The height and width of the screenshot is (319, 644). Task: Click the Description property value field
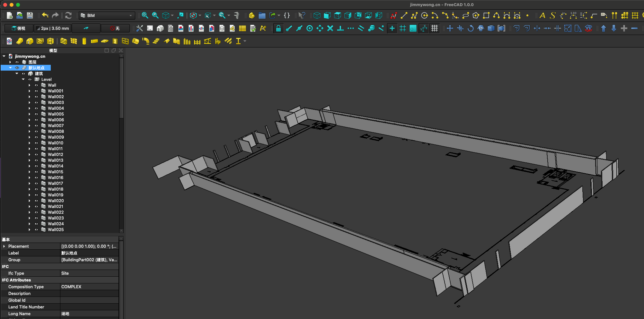89,294
